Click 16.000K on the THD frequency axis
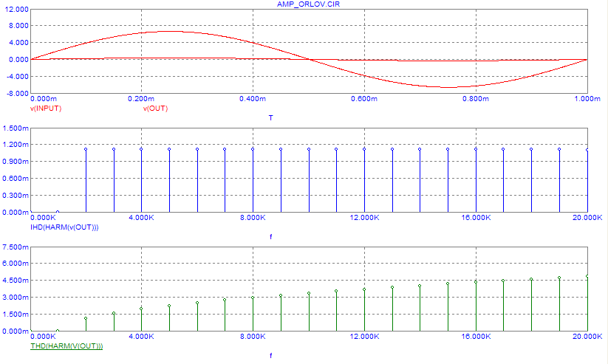The image size is (608, 364). coord(476,337)
